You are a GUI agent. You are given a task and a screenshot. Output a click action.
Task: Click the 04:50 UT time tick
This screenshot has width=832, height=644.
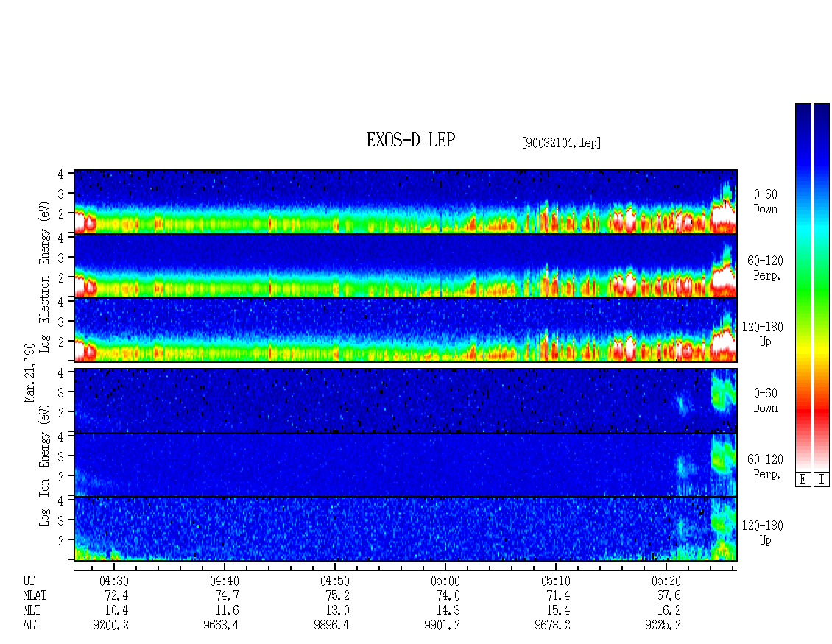point(334,581)
